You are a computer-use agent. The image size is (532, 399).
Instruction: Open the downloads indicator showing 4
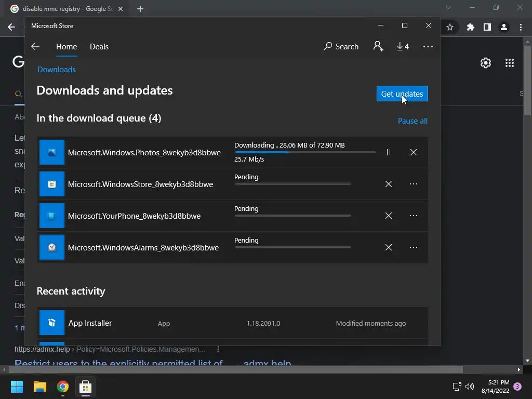(x=403, y=46)
